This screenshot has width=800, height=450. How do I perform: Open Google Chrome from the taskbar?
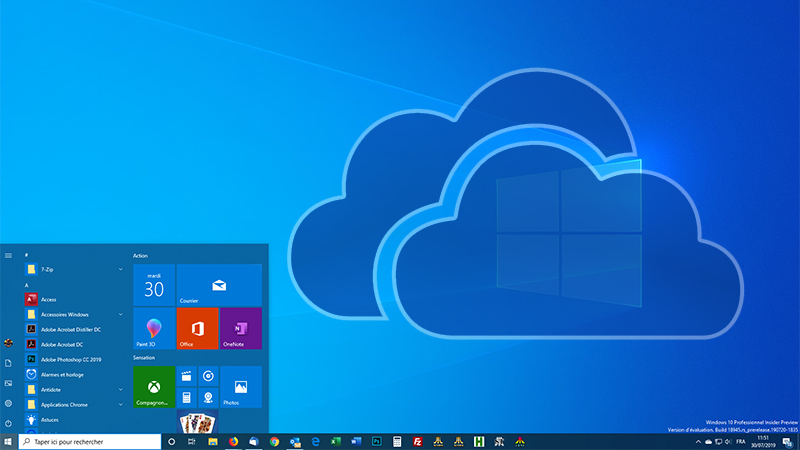[274, 442]
